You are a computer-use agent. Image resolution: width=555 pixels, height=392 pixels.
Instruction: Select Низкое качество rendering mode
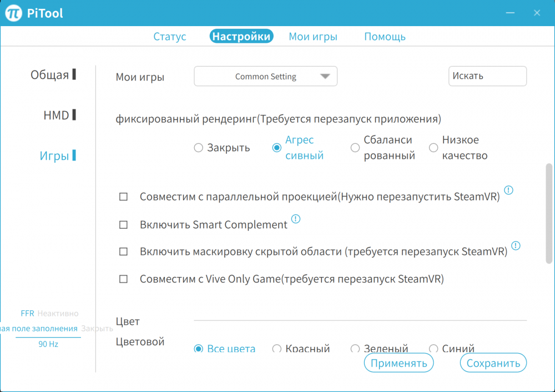tap(433, 148)
